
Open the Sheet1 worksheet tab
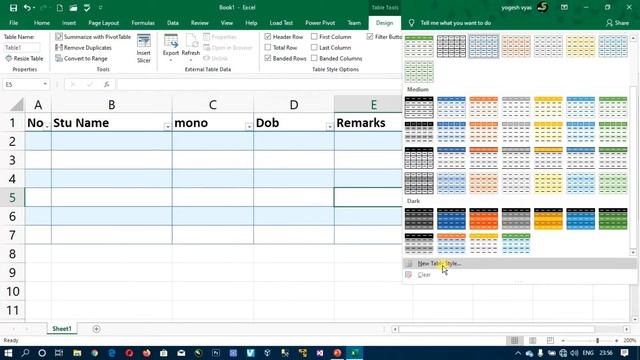[x=62, y=329]
